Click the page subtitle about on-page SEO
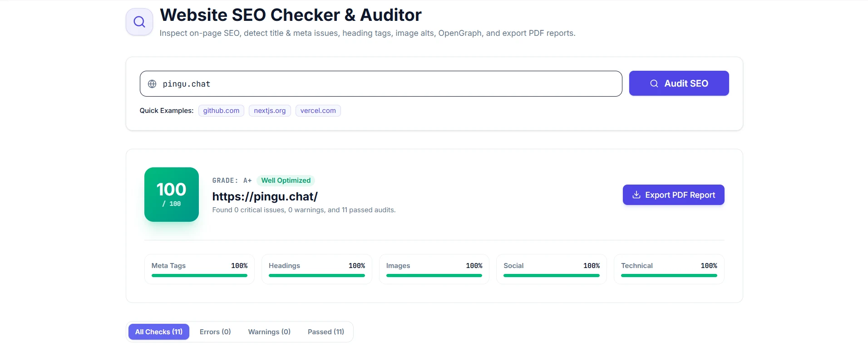 (x=367, y=33)
